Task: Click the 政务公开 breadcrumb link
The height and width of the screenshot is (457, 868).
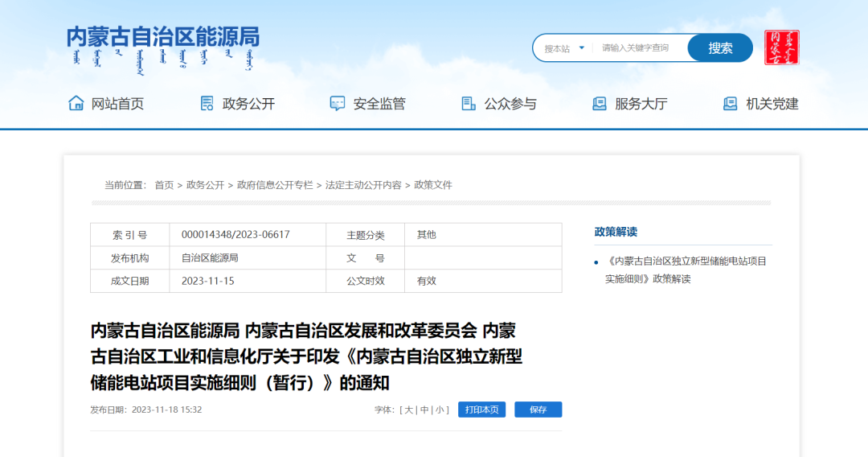Action: point(206,185)
